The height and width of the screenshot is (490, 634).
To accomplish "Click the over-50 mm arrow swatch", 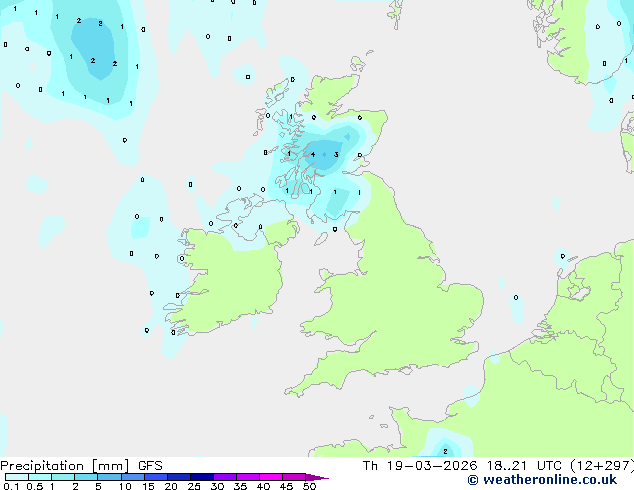I will point(317,477).
